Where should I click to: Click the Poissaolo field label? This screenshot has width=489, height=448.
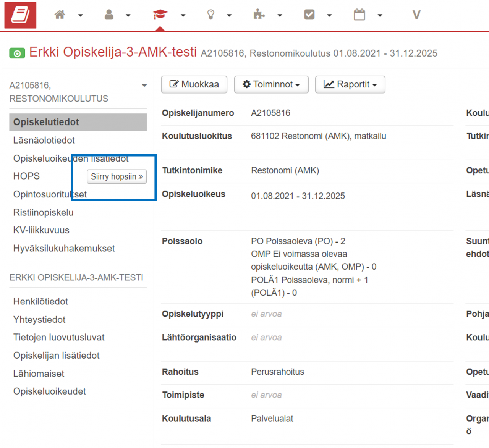pyautogui.click(x=182, y=241)
